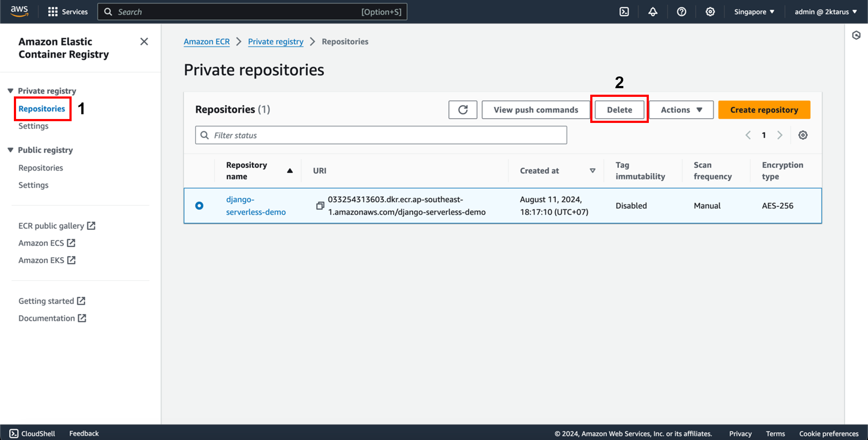The height and width of the screenshot is (440, 868).
Task: Click the Scan frequency column header
Action: 713,171
